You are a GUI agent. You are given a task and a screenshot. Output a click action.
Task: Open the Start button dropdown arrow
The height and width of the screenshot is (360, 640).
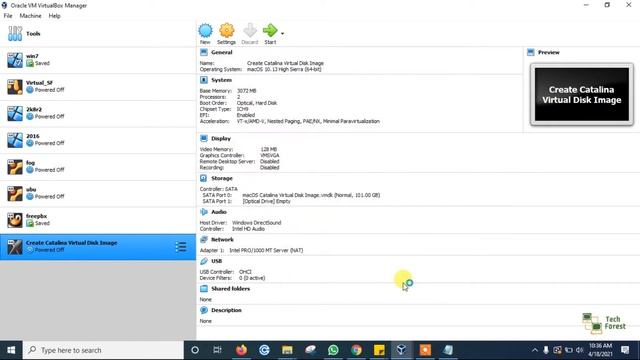pyautogui.click(x=282, y=33)
